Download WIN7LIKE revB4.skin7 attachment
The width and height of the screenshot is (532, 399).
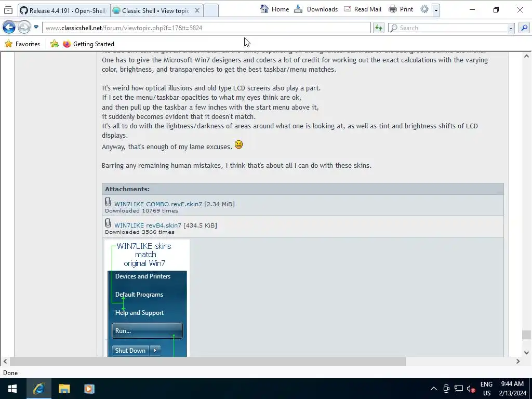pyautogui.click(x=148, y=225)
